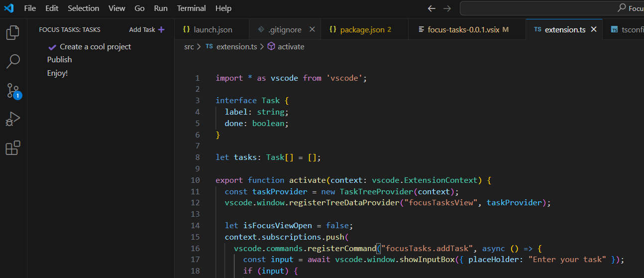Switch to the launch.json tab
Viewport: 644px width, 278px height.
click(211, 29)
